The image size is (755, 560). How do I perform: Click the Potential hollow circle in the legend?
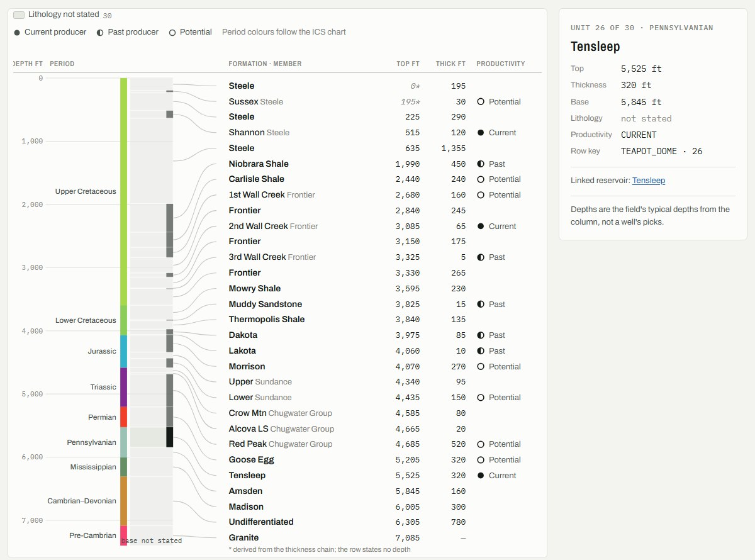(x=172, y=32)
